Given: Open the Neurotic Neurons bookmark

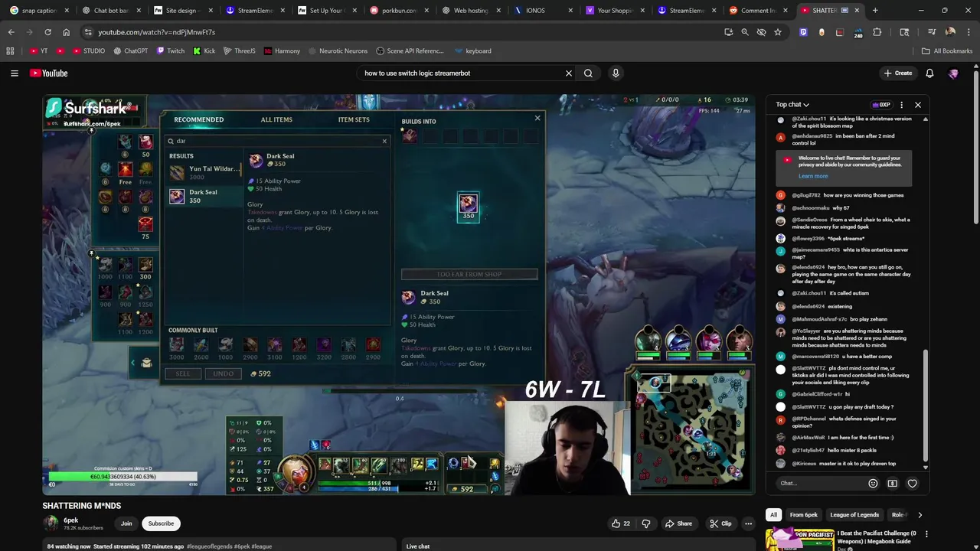Looking at the screenshot, I should tap(338, 51).
